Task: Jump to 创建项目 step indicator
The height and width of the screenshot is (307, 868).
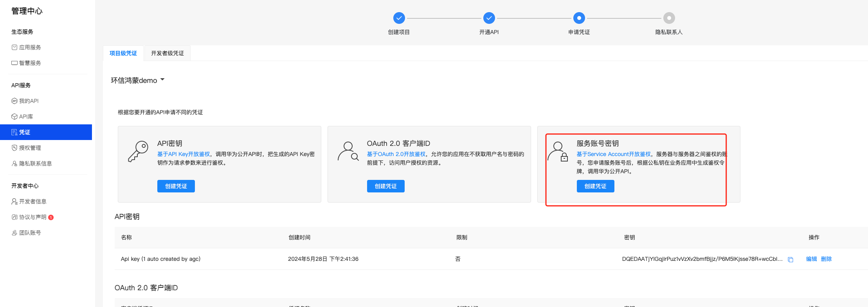Action: pyautogui.click(x=399, y=18)
